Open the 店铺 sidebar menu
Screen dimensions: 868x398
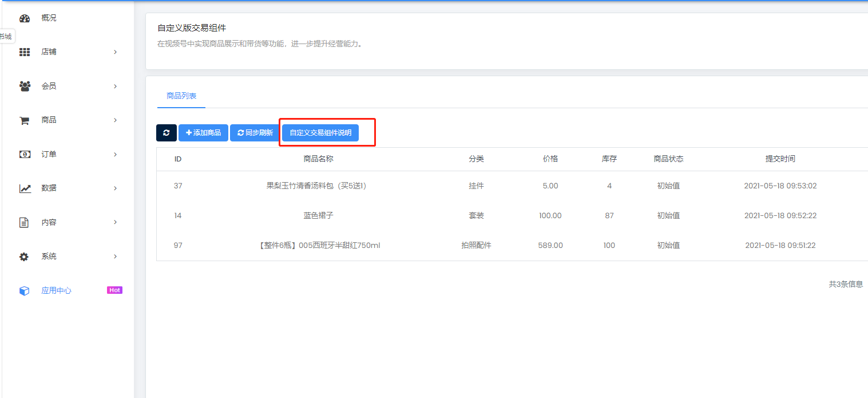[49, 52]
